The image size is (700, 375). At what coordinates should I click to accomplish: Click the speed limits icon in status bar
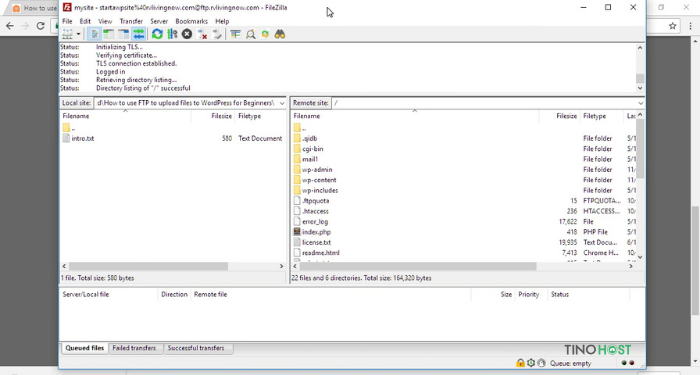(541, 363)
